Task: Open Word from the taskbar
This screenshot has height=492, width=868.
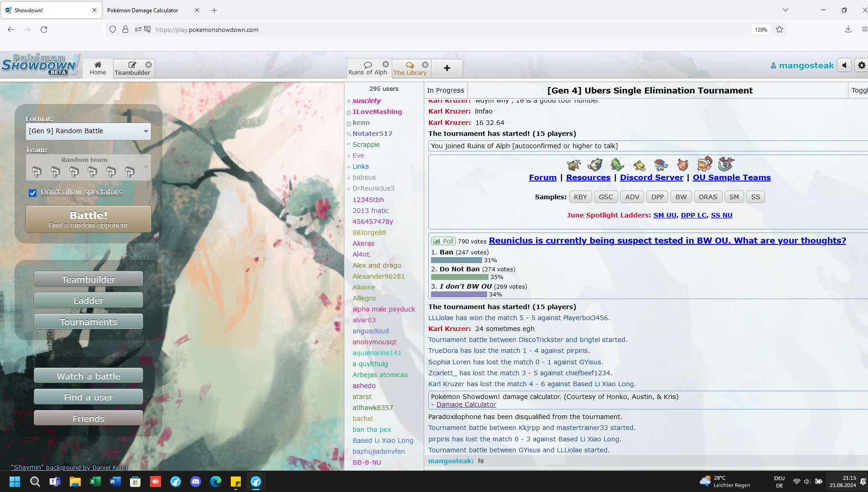Action: coord(115,482)
